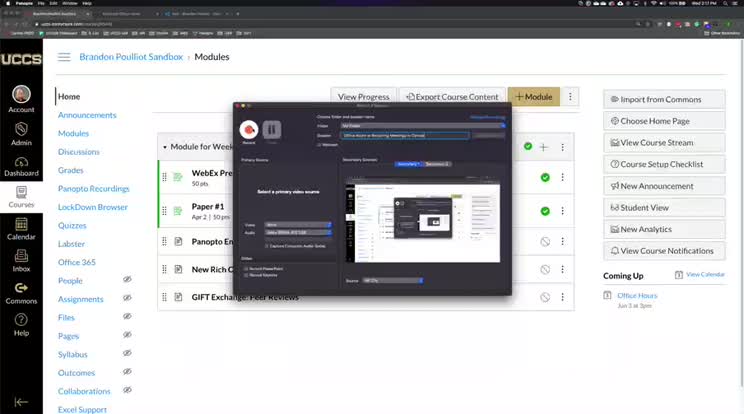Screen dimensions: 744x414
Task: Open Panopto Recordings in course menu
Action: coord(93,189)
